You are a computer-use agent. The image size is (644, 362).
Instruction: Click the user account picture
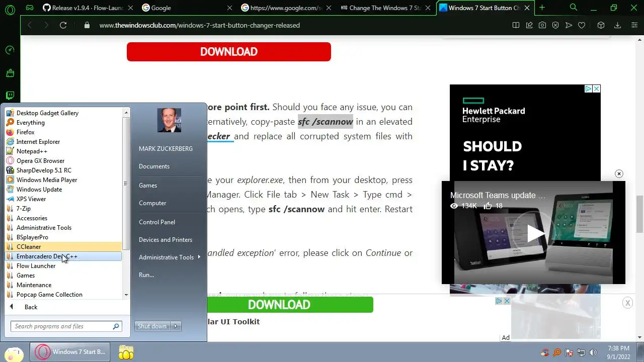point(169,121)
